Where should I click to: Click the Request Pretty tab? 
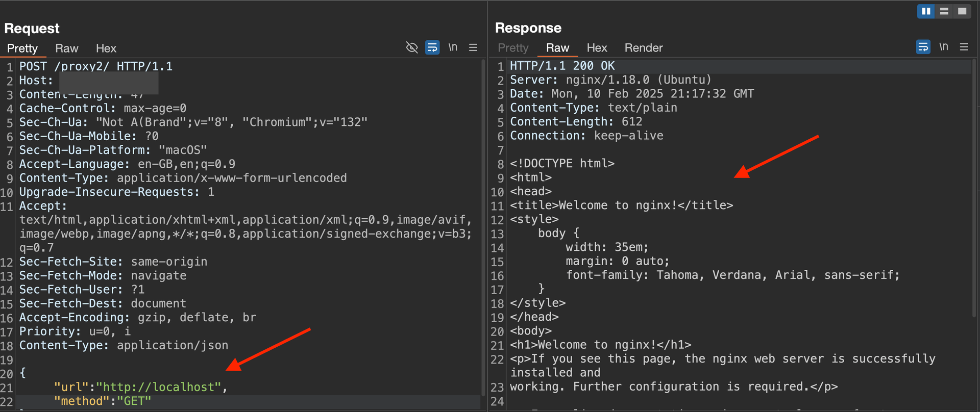coord(22,48)
